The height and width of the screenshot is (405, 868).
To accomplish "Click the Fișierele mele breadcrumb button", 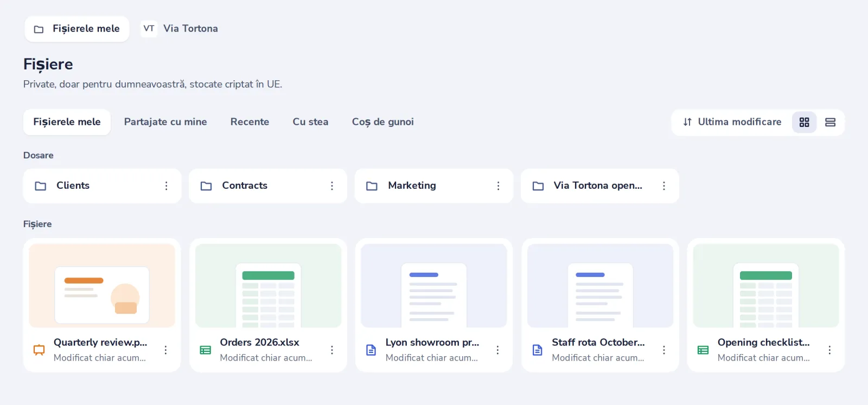I will point(77,29).
